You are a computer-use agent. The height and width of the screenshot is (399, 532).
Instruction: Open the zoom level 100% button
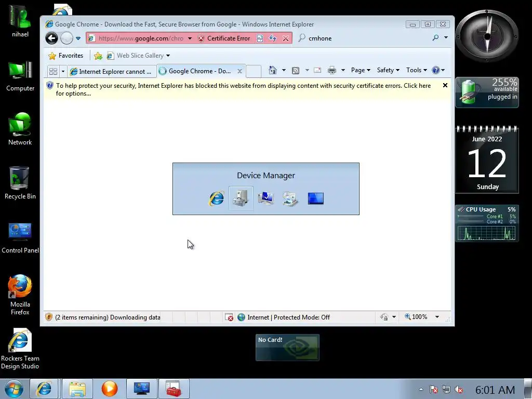(416, 317)
